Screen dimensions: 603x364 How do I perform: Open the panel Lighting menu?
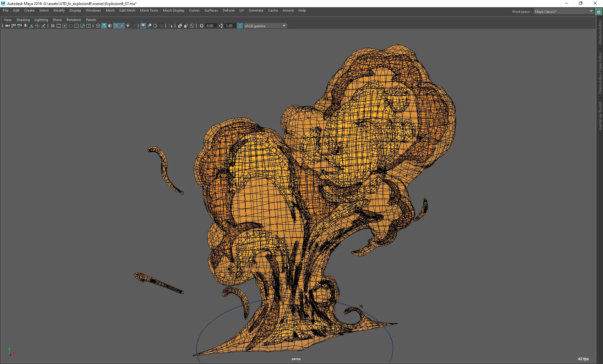(x=41, y=20)
